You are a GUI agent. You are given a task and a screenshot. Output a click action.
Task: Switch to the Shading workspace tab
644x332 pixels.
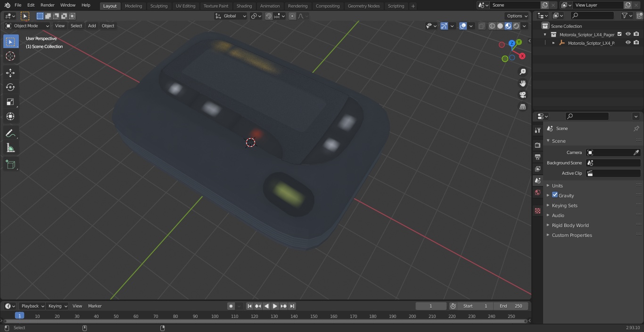point(244,6)
